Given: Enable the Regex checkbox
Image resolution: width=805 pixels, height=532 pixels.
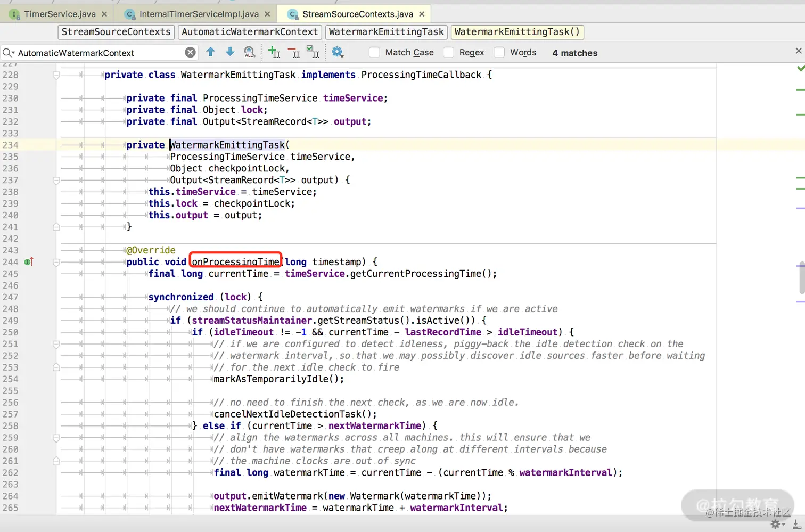Looking at the screenshot, I should coord(449,52).
